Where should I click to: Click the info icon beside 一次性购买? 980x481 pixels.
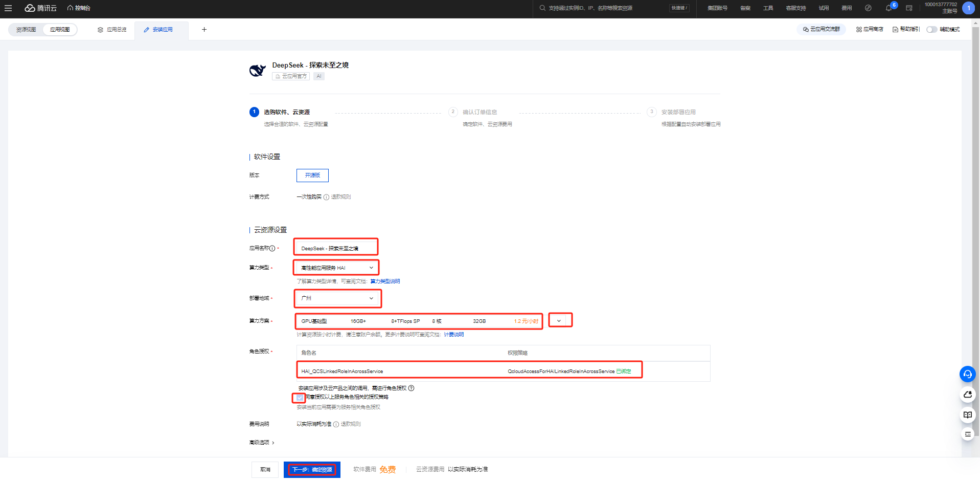pyautogui.click(x=326, y=197)
